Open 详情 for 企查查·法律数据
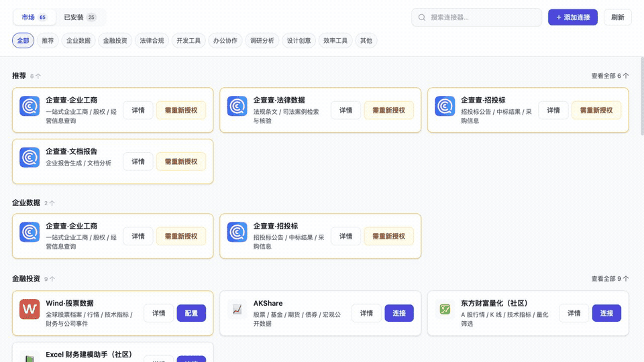The height and width of the screenshot is (362, 644). pos(346,111)
